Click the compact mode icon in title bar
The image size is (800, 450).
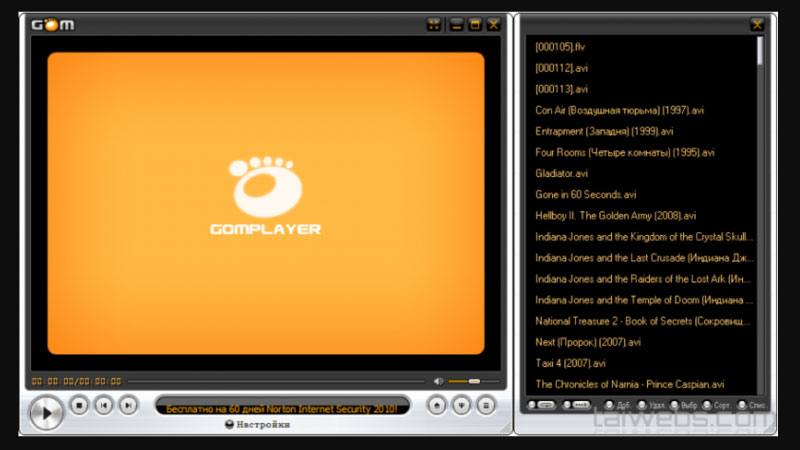[434, 24]
